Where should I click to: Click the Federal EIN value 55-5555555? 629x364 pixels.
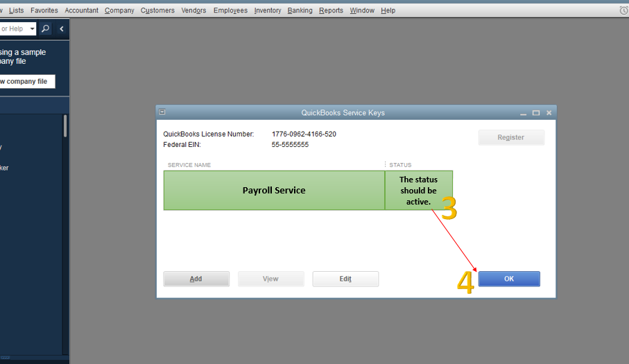(290, 144)
